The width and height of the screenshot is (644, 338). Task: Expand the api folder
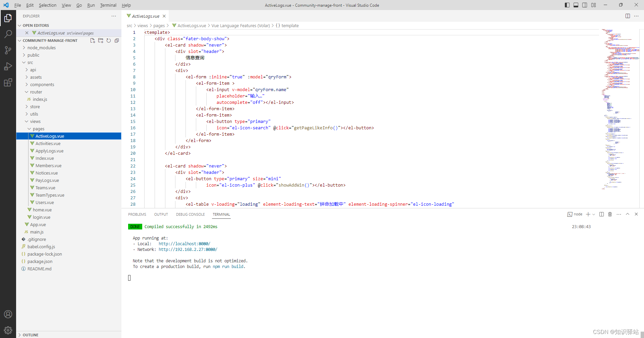[x=69, y=70]
